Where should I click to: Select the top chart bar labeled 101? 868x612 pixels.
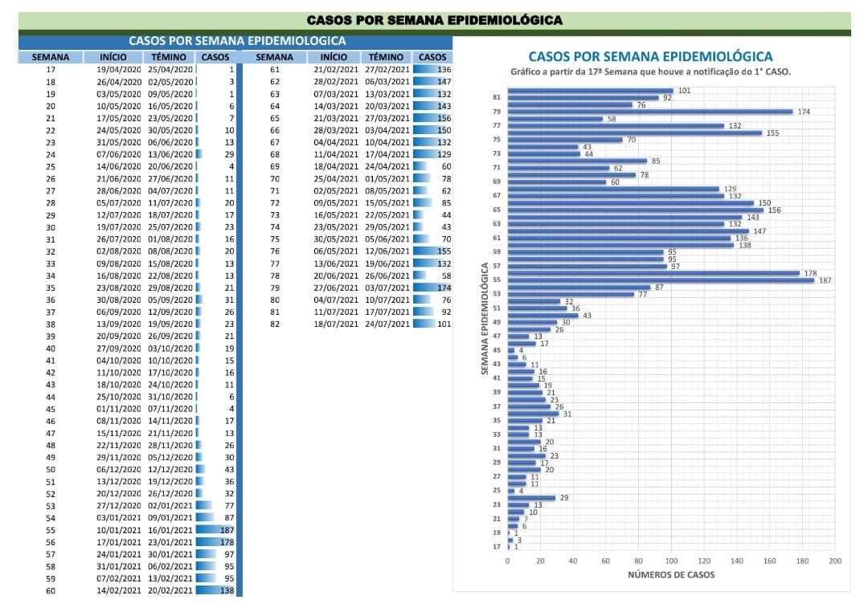click(591, 91)
